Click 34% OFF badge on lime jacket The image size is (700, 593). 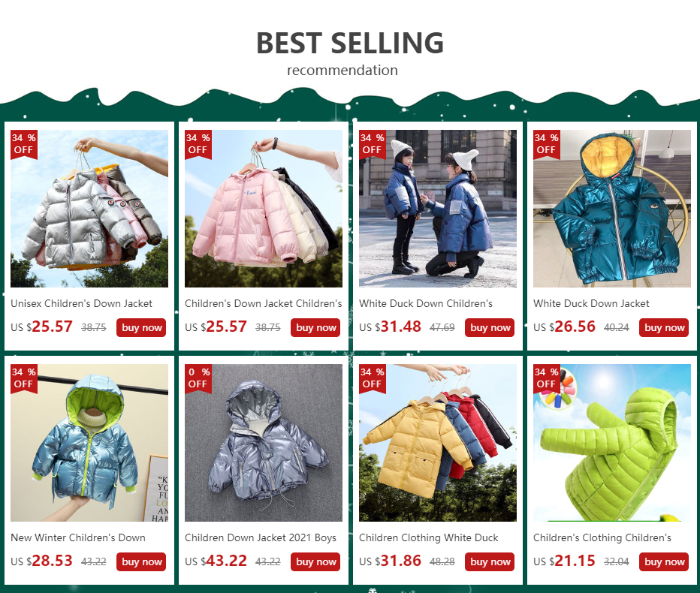tap(547, 378)
